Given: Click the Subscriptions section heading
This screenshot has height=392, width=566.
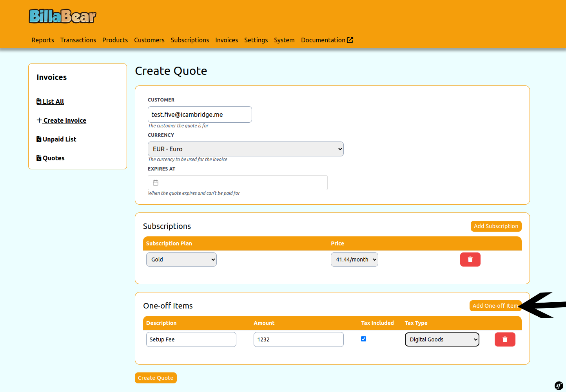Looking at the screenshot, I should click(x=167, y=226).
